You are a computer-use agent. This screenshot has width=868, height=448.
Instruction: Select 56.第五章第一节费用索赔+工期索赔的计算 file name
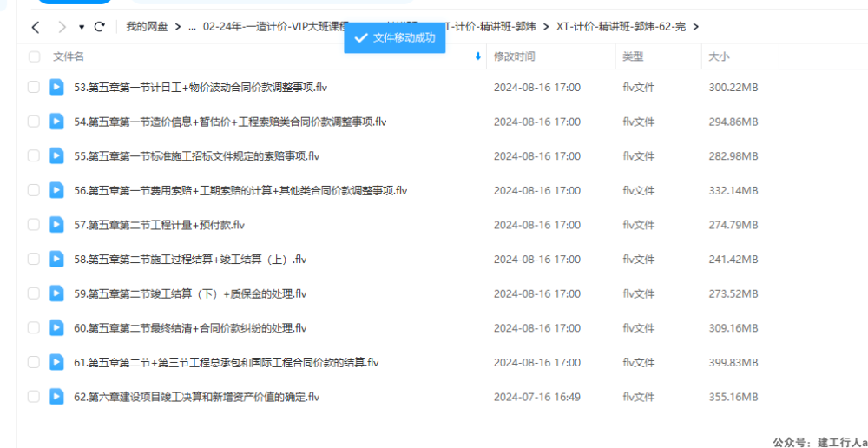tap(240, 191)
